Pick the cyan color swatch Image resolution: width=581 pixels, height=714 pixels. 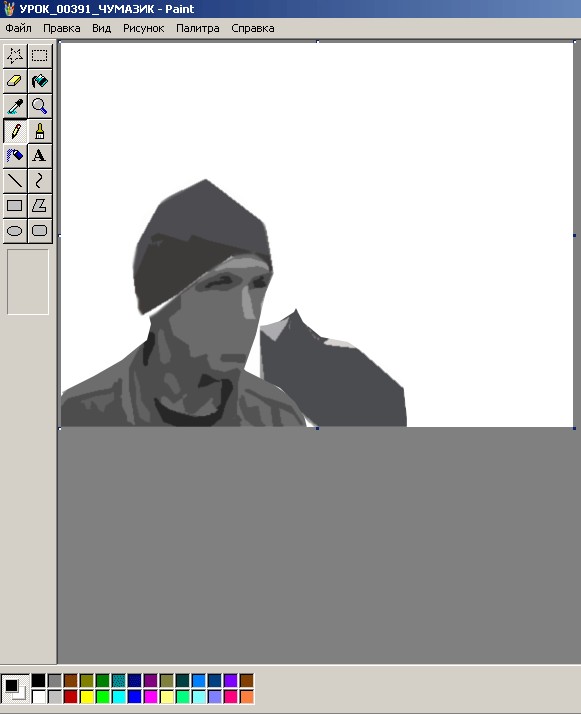tap(118, 697)
